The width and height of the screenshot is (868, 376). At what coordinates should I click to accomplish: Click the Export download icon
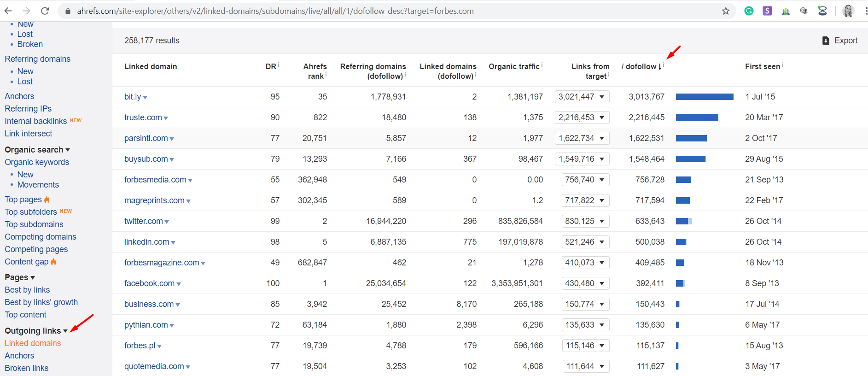(x=826, y=41)
